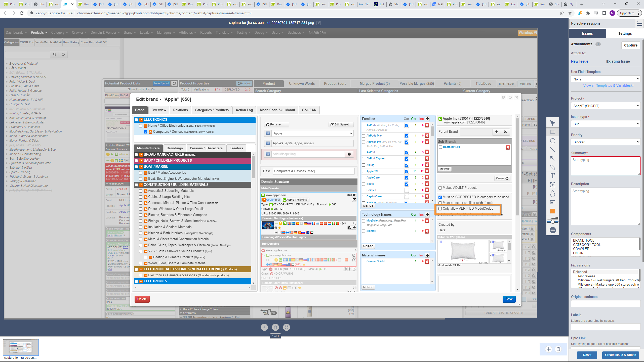Click Create Issue & Attach
This screenshot has width=644, height=362.
(620, 355)
